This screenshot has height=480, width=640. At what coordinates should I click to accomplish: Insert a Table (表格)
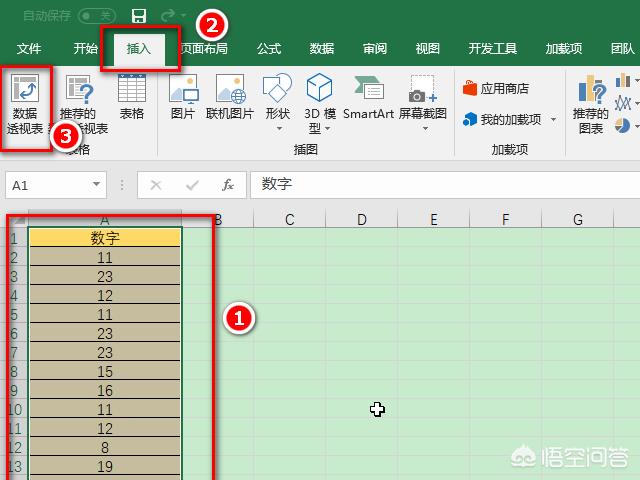131,99
